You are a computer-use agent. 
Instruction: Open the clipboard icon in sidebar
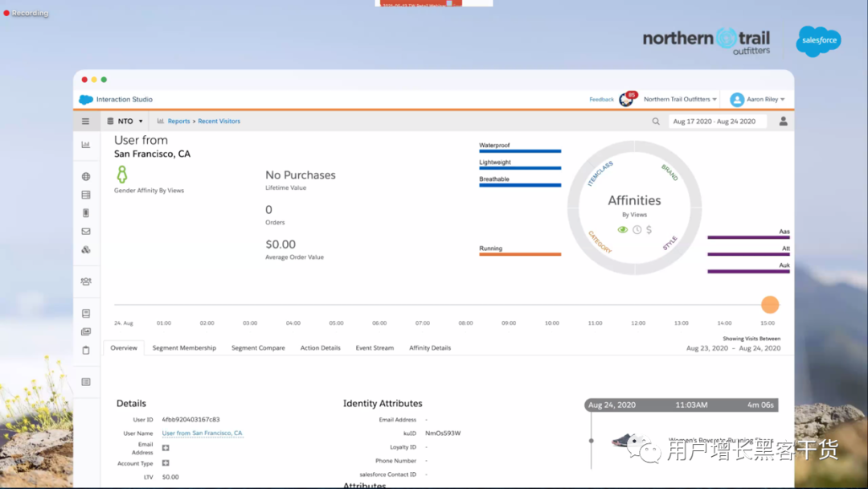(x=86, y=350)
